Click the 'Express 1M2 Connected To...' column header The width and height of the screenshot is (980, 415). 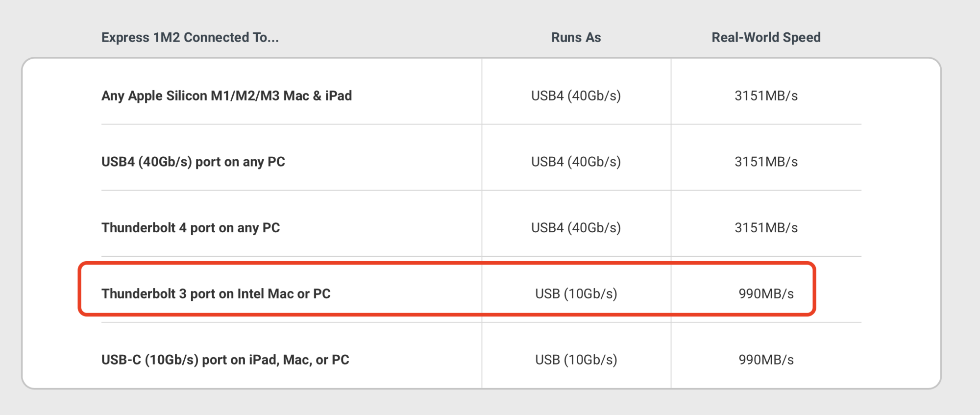pyautogui.click(x=190, y=37)
